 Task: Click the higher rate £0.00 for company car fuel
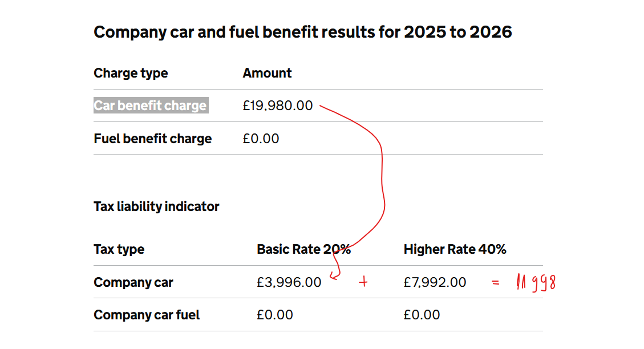coord(422,315)
